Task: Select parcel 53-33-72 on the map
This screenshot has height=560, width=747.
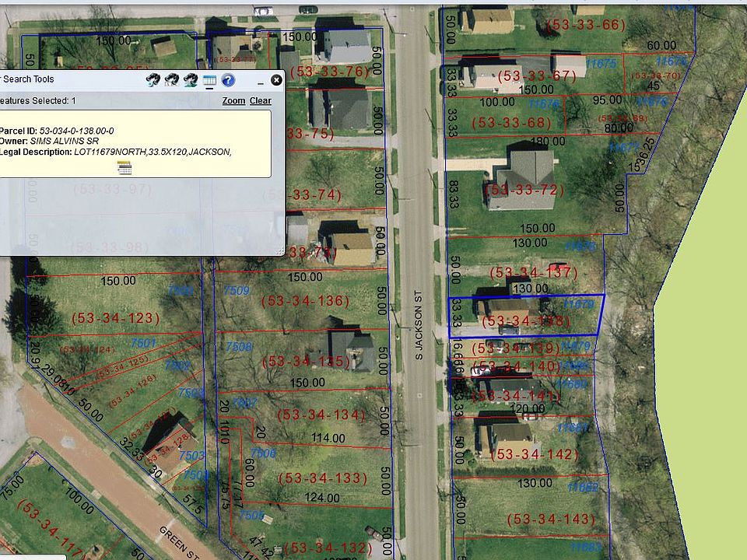Action: click(524, 190)
